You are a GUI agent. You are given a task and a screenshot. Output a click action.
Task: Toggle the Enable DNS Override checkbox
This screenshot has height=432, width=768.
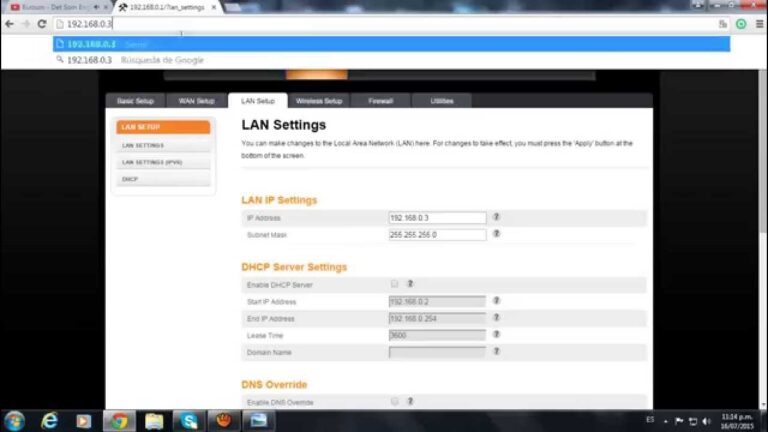395,401
